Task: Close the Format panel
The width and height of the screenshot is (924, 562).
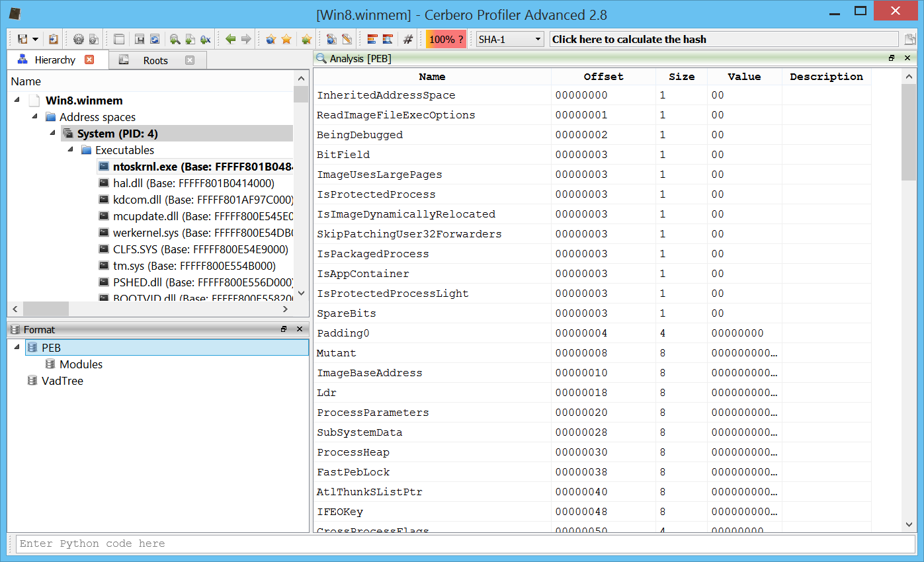Action: point(300,329)
